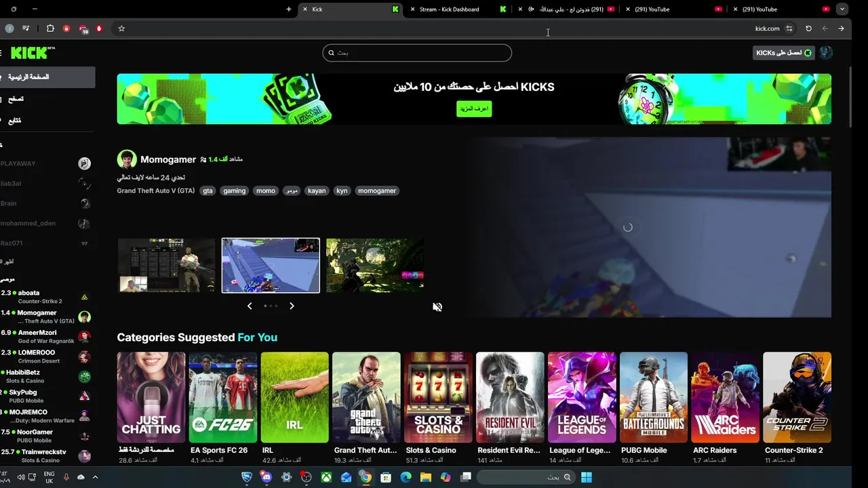Open File Explorer from the taskbar
Screen dimensions: 868x488
click(426, 477)
